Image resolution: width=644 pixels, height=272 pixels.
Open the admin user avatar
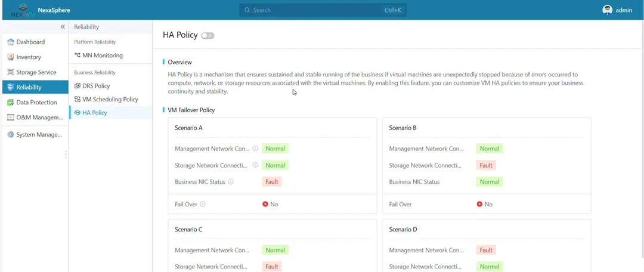(607, 10)
